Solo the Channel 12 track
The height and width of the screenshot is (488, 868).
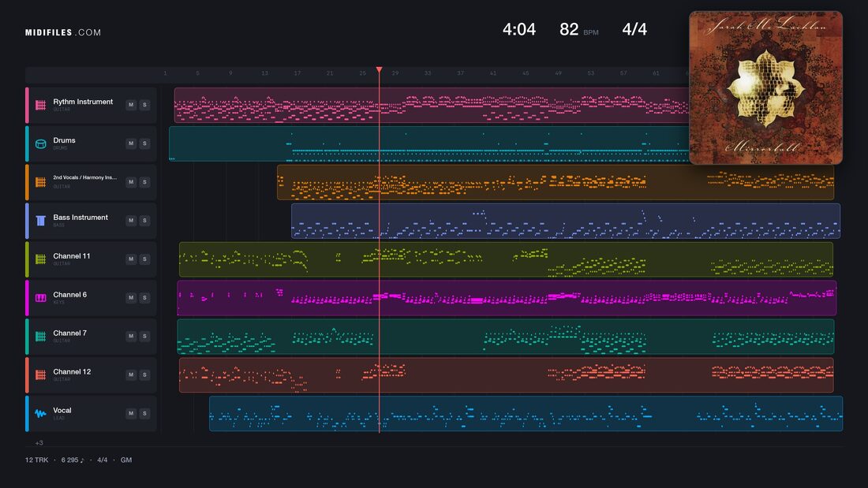(x=144, y=374)
